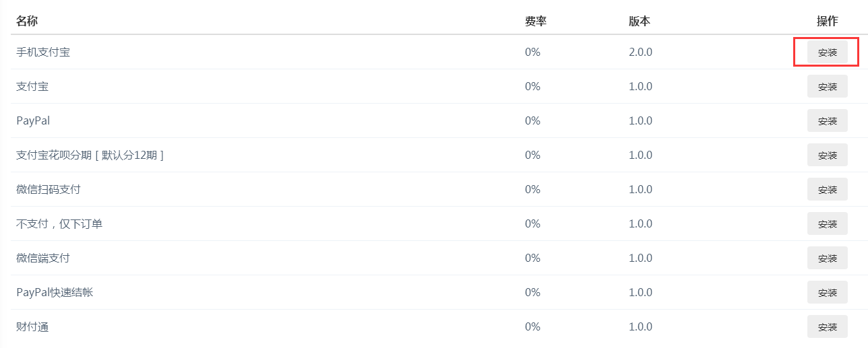Click 安装 beside 微信端支付
This screenshot has width=868, height=348.
(827, 258)
